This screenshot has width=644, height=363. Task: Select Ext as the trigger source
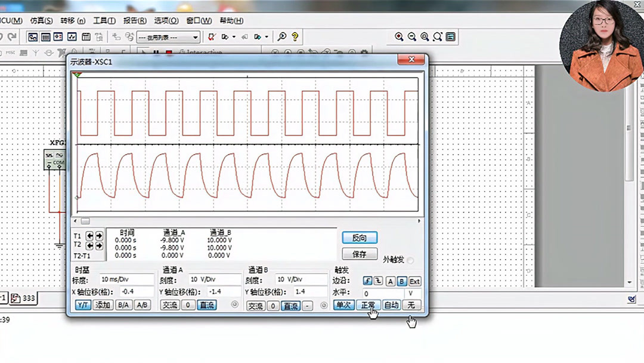(x=414, y=281)
